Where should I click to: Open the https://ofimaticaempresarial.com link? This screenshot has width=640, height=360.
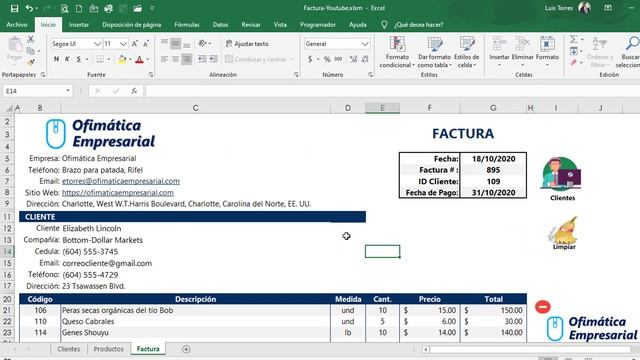(118, 193)
